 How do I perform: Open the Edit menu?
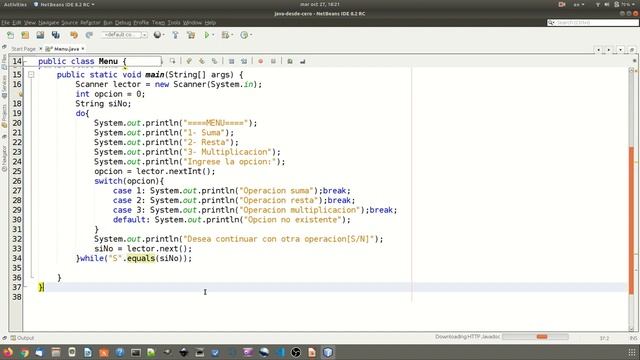pyautogui.click(x=17, y=23)
